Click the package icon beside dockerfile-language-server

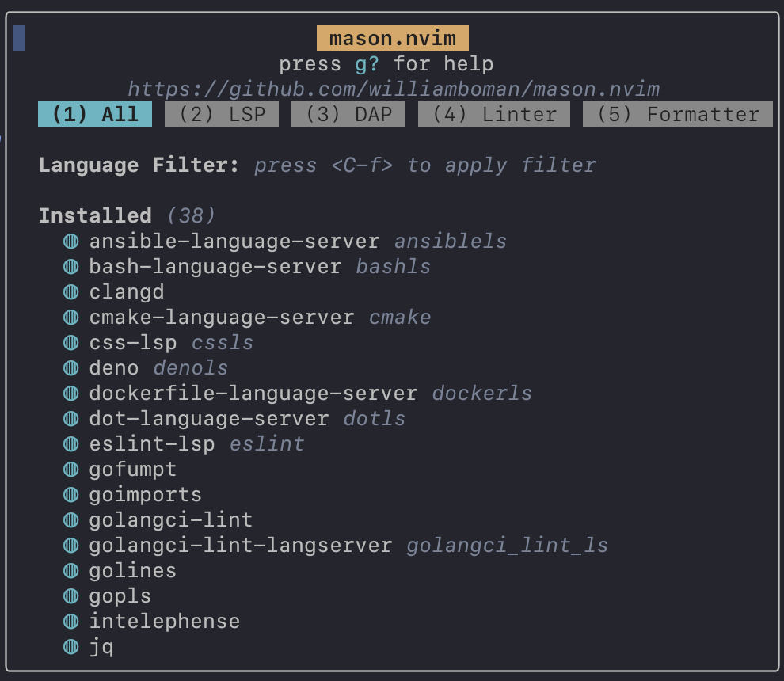[70, 393]
